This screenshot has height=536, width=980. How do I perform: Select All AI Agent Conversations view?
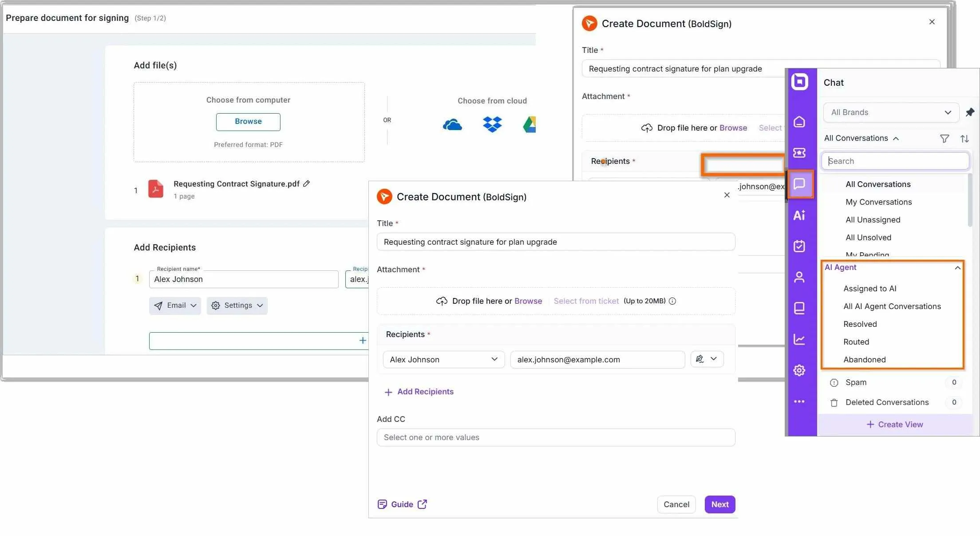pos(892,306)
